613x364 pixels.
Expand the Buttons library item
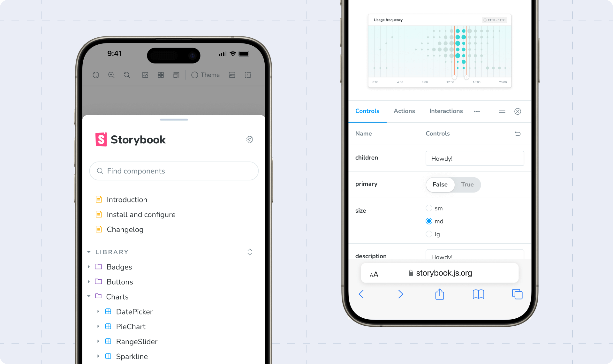(x=89, y=282)
